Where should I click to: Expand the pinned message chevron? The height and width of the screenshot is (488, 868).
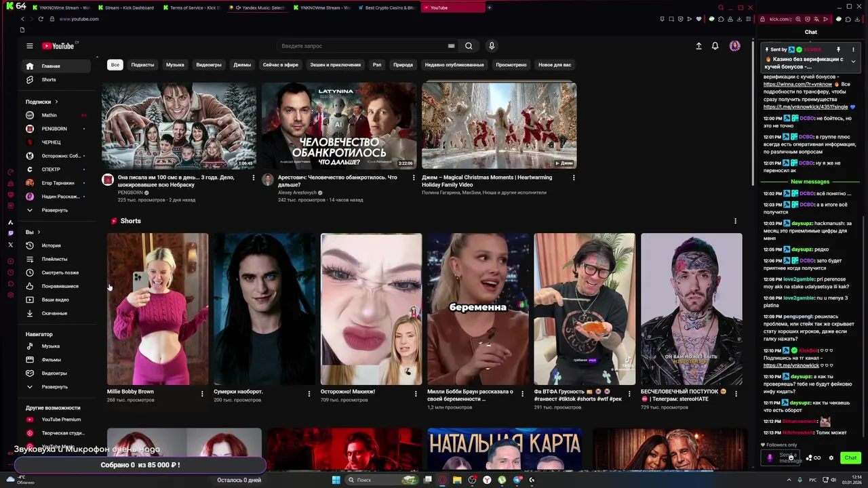(853, 62)
